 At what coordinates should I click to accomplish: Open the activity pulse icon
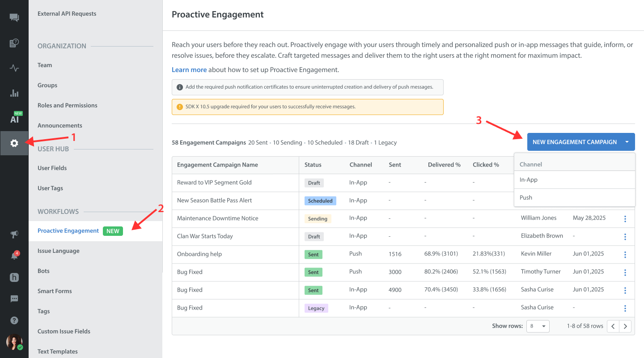click(14, 68)
